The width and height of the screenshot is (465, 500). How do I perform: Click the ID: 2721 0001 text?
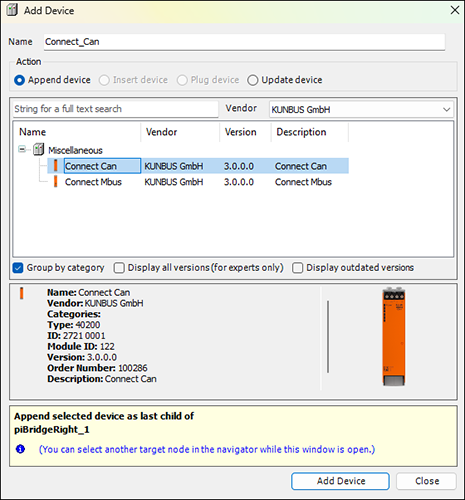tap(76, 336)
